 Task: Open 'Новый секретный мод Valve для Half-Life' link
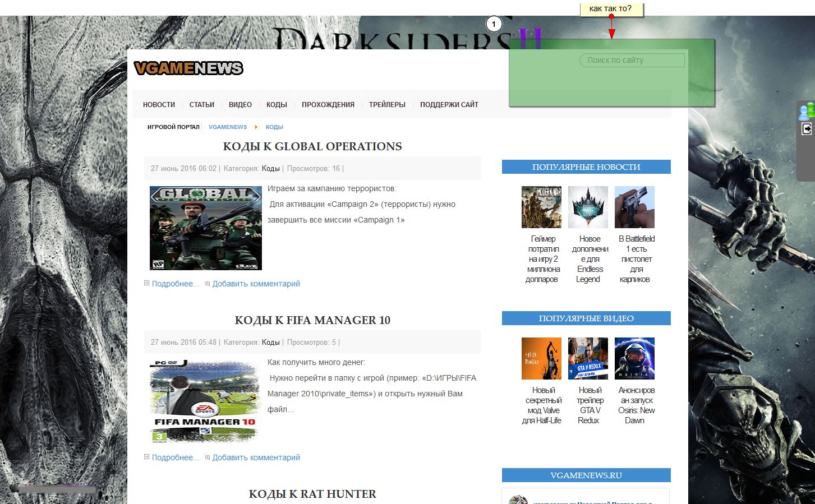click(543, 405)
